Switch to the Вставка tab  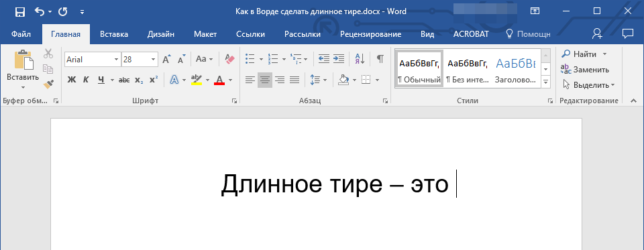point(114,34)
